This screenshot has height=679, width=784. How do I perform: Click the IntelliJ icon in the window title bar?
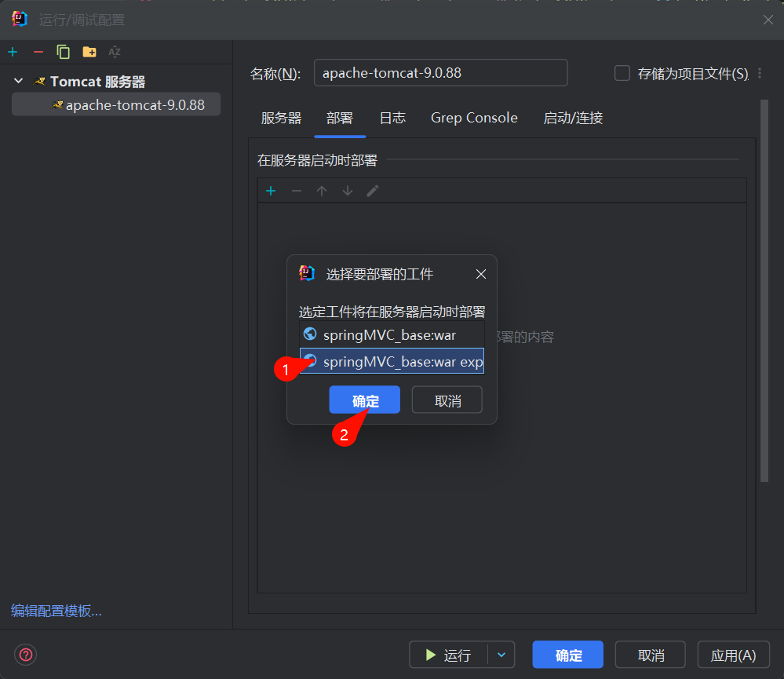tap(20, 20)
